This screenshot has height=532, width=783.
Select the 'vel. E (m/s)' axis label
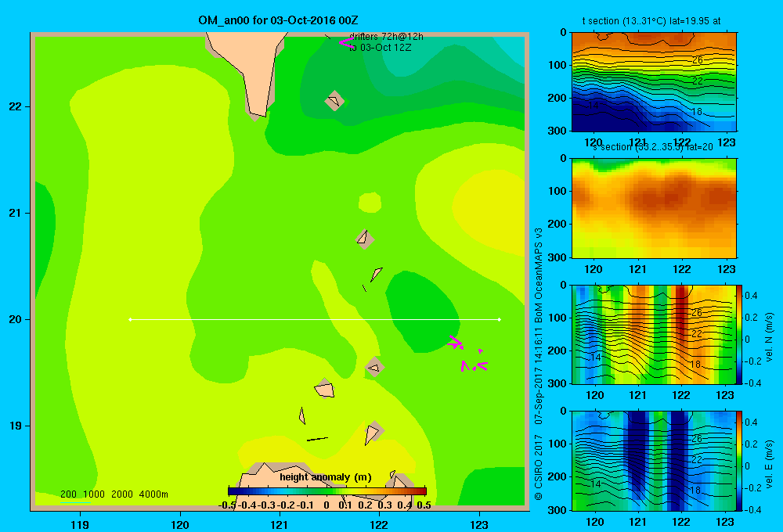(x=770, y=464)
